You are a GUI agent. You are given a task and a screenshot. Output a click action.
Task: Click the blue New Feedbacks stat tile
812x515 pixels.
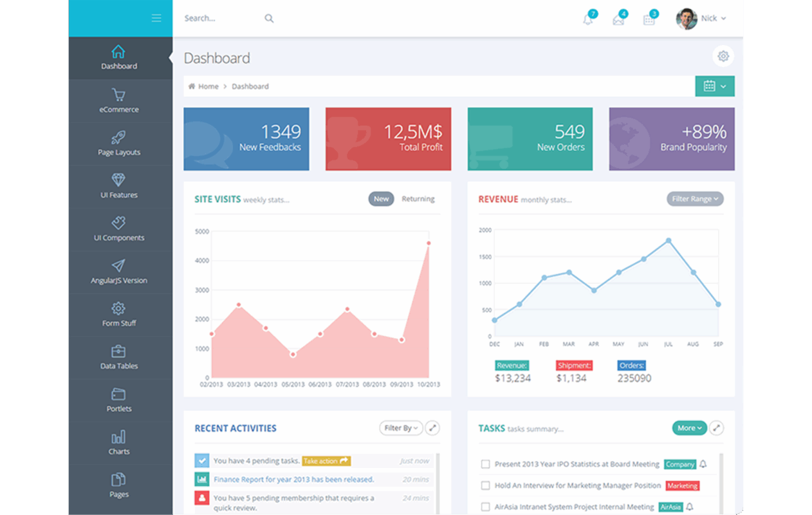point(246,139)
